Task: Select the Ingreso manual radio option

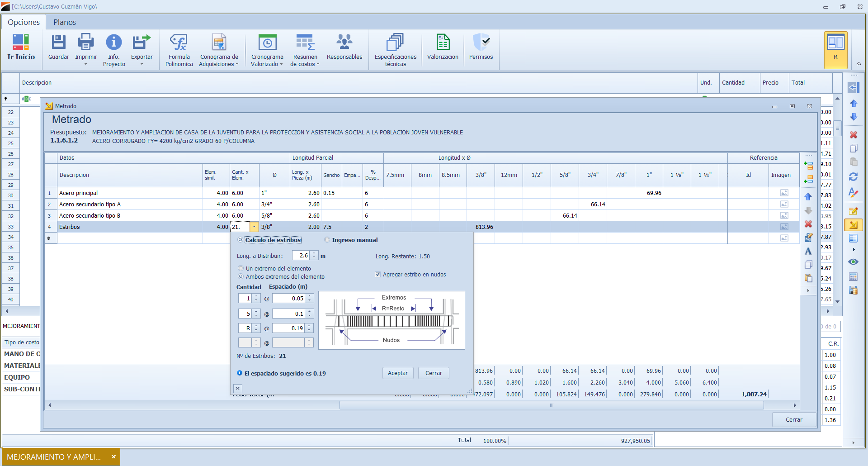Action: (327, 240)
